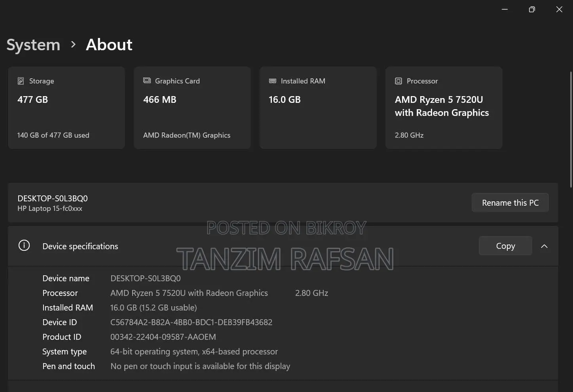The height and width of the screenshot is (392, 573).
Task: Click the Product ID value 00342-22404-09587-AAOEM
Action: click(163, 337)
